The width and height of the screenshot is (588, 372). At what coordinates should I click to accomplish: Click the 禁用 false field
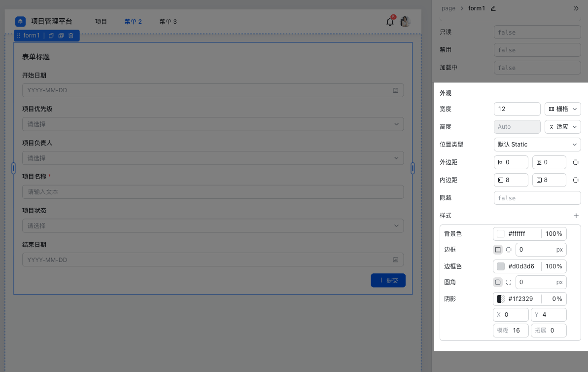[x=537, y=50]
